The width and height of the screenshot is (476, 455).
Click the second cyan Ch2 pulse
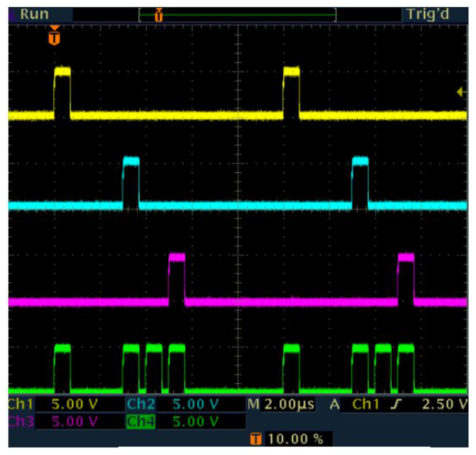click(360, 183)
